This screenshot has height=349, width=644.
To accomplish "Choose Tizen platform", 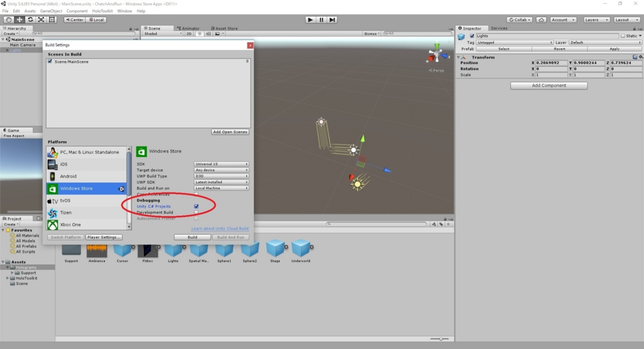I will click(x=87, y=213).
